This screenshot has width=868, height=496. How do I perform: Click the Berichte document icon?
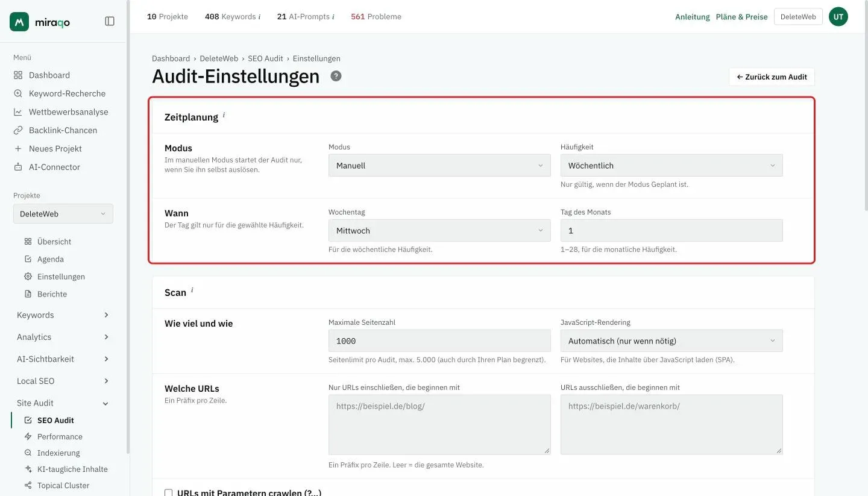28,294
